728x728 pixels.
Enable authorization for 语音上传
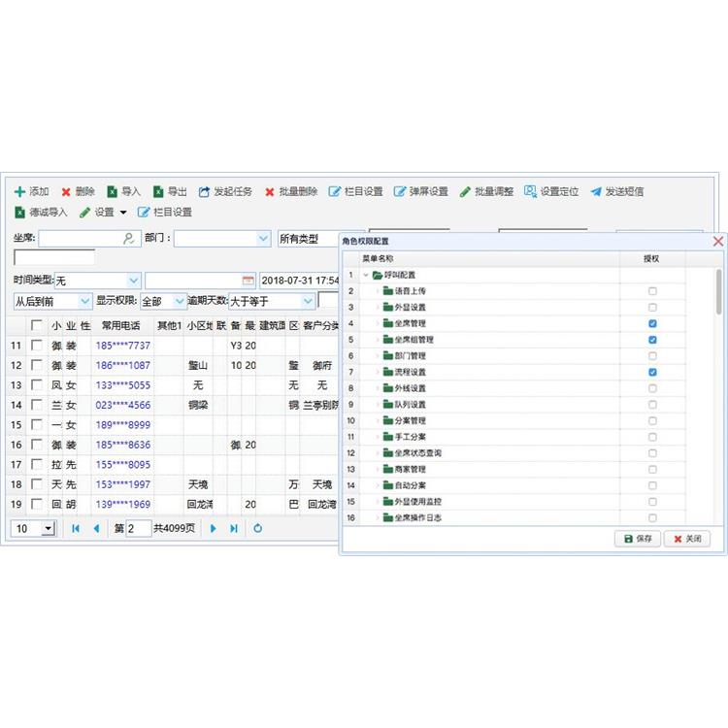[652, 291]
